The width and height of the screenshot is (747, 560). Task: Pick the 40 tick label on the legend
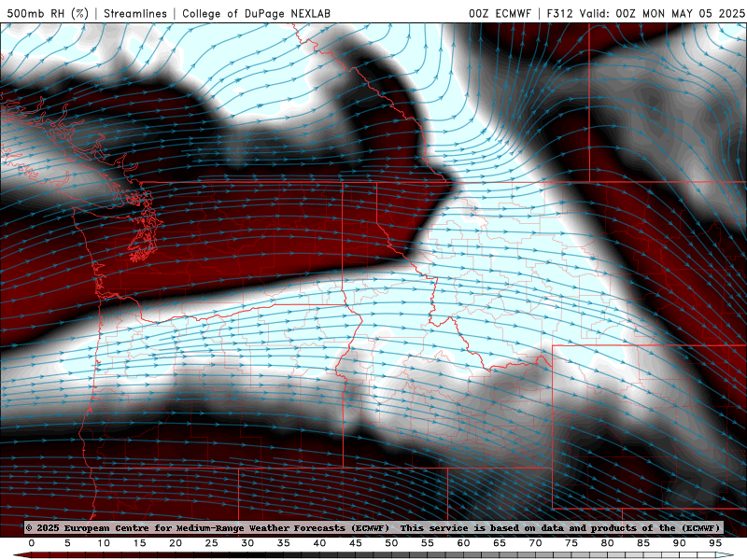point(319,543)
